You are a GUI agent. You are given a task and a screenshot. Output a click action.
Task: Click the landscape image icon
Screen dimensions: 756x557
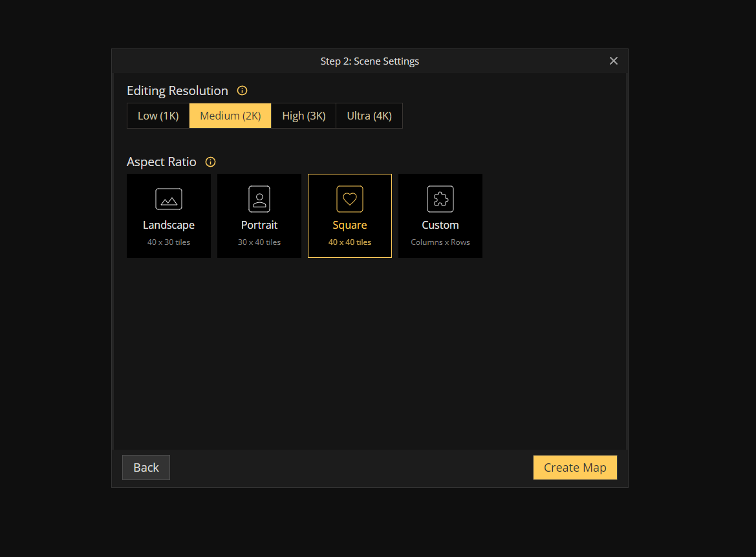tap(169, 199)
